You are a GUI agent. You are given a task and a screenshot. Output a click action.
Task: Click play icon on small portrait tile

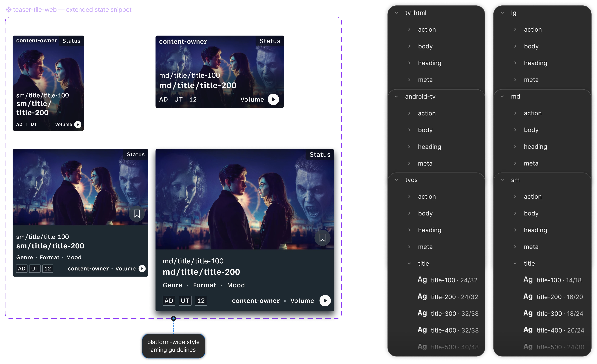coord(78,124)
